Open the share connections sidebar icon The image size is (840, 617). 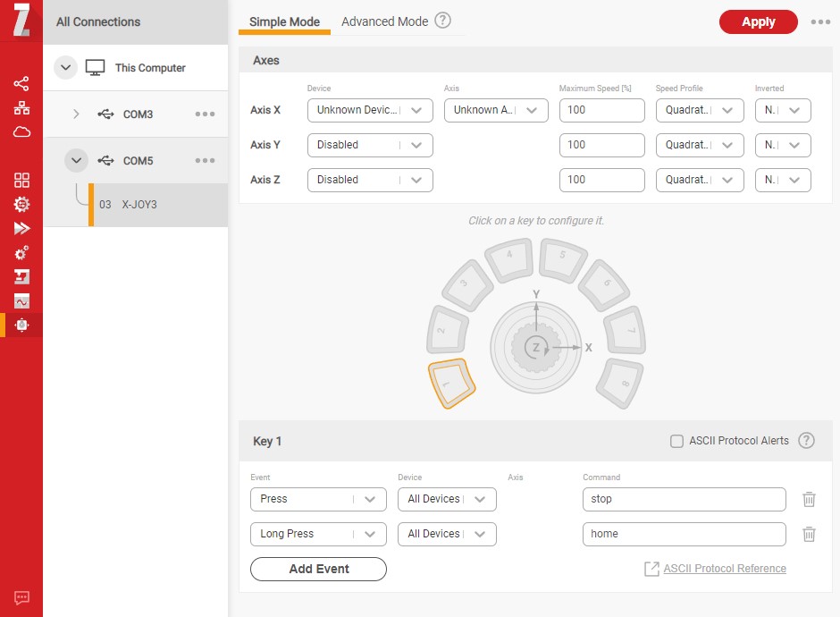(21, 84)
